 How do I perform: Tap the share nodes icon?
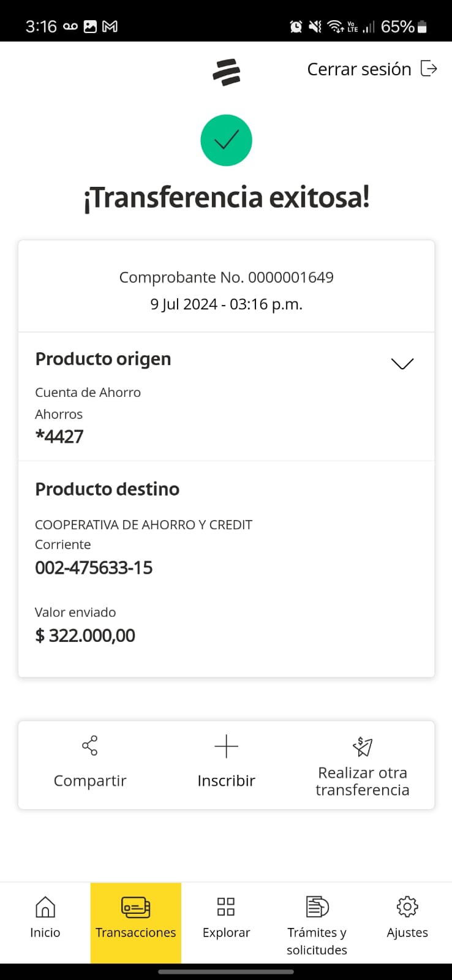coord(90,745)
